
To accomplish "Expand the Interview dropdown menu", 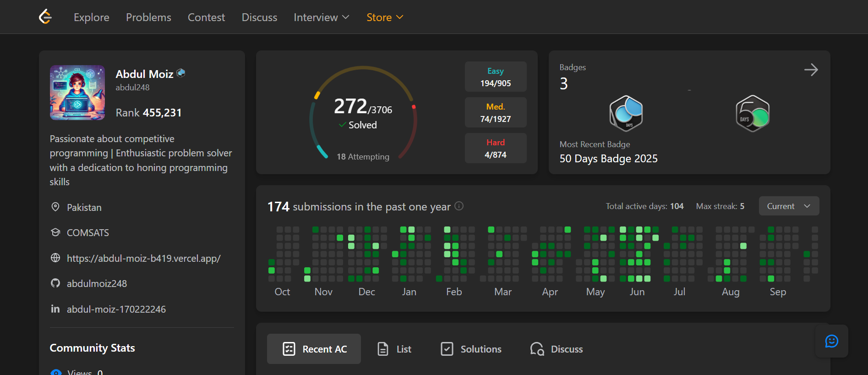I will [x=321, y=17].
